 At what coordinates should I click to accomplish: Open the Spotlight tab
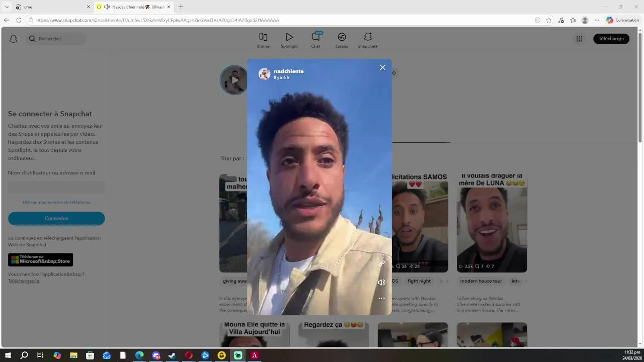[289, 40]
